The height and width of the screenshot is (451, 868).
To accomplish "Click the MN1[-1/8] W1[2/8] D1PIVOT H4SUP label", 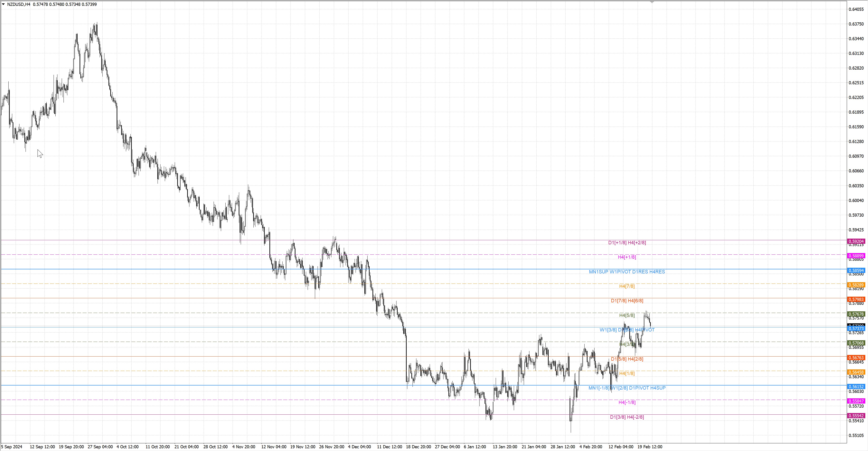I will 627,388.
